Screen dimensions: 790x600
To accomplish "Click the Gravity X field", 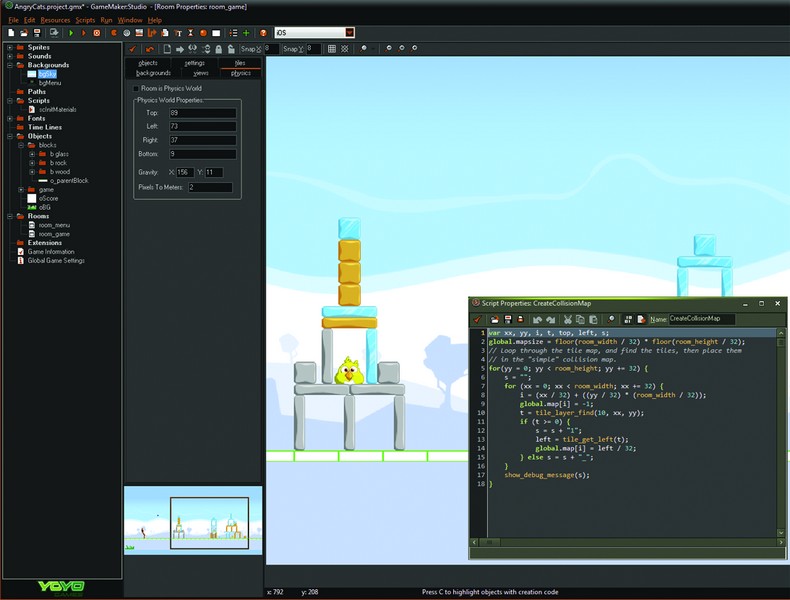I will point(185,172).
